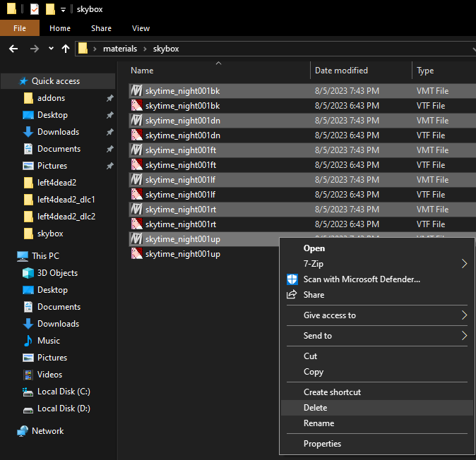Open the Customize Quick Access Toolbar dropdown
The image size is (476, 460).
pyautogui.click(x=63, y=10)
